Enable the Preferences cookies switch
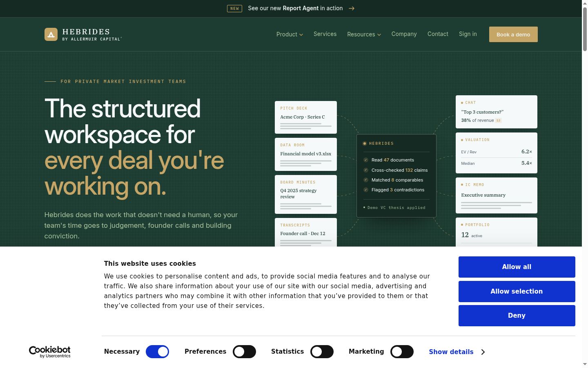This screenshot has width=588, height=368. pyautogui.click(x=244, y=352)
